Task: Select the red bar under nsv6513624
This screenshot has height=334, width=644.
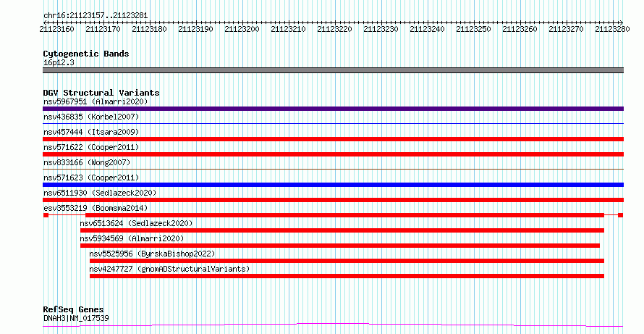Action: tap(342, 230)
